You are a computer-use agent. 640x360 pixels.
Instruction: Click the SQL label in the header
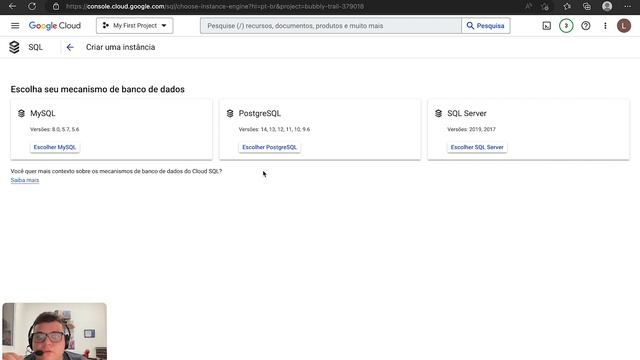click(36, 47)
